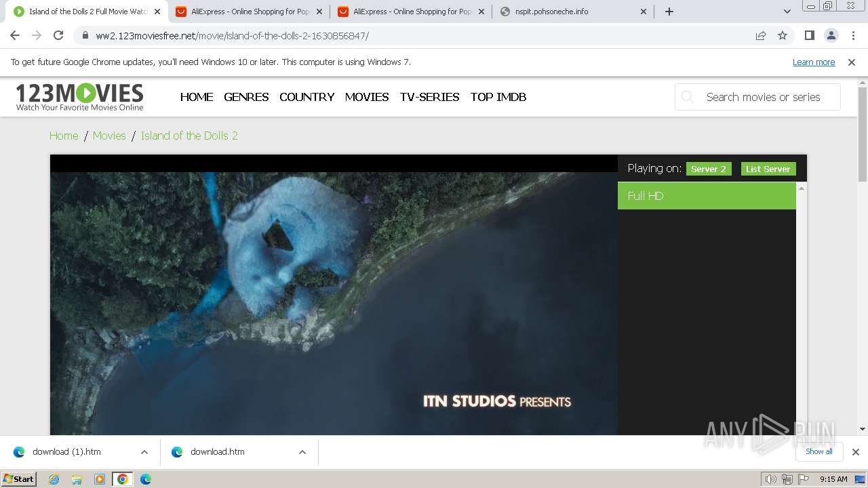Screen dimensions: 868x488
Task: Follow Island of the Dolls 2 breadcrumb
Action: (x=189, y=136)
